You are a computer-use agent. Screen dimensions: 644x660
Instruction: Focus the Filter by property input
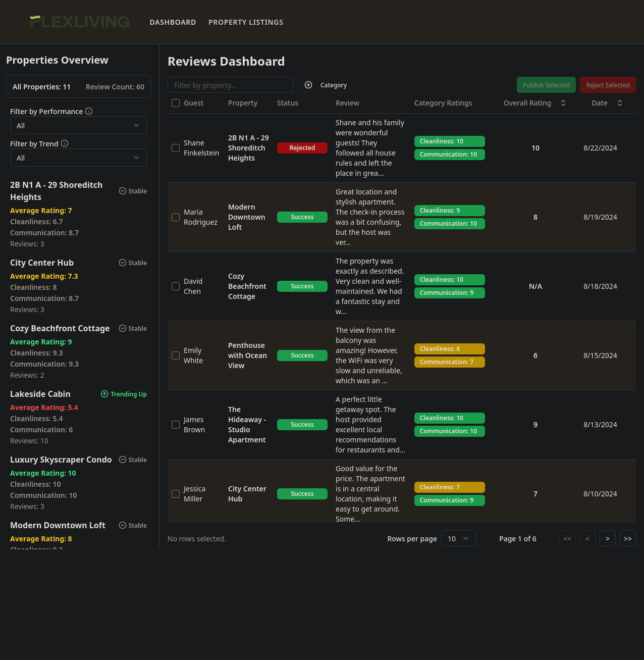coord(230,85)
